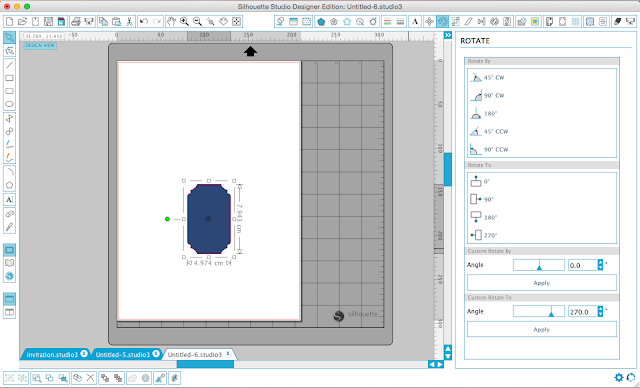Select the Pan hand tool
640x388 pixels.
171,22
